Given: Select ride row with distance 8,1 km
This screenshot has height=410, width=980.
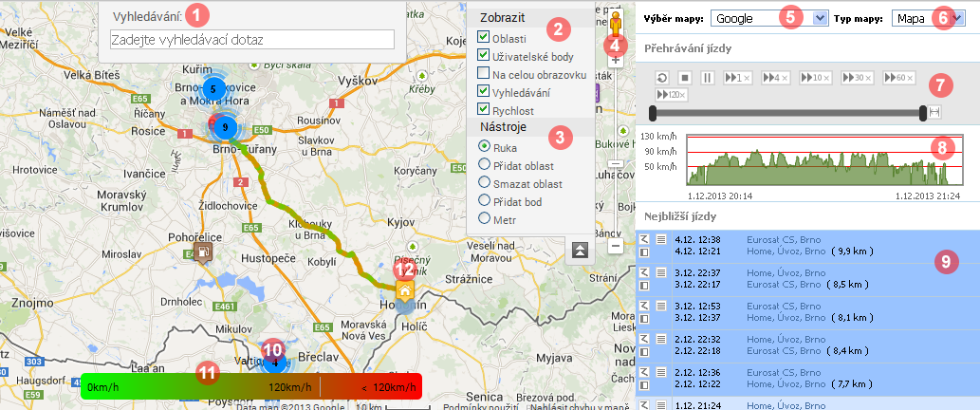Looking at the screenshot, I should (807, 312).
